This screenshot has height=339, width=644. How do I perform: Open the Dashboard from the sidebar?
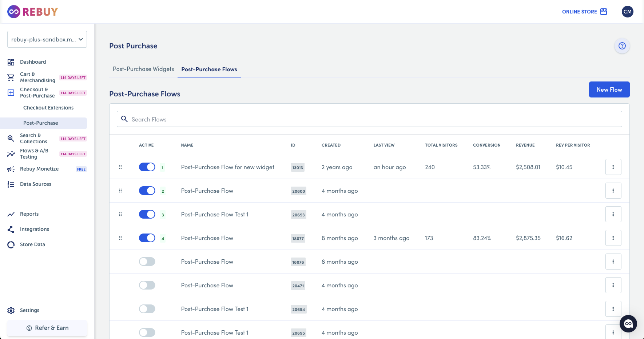pyautogui.click(x=33, y=62)
